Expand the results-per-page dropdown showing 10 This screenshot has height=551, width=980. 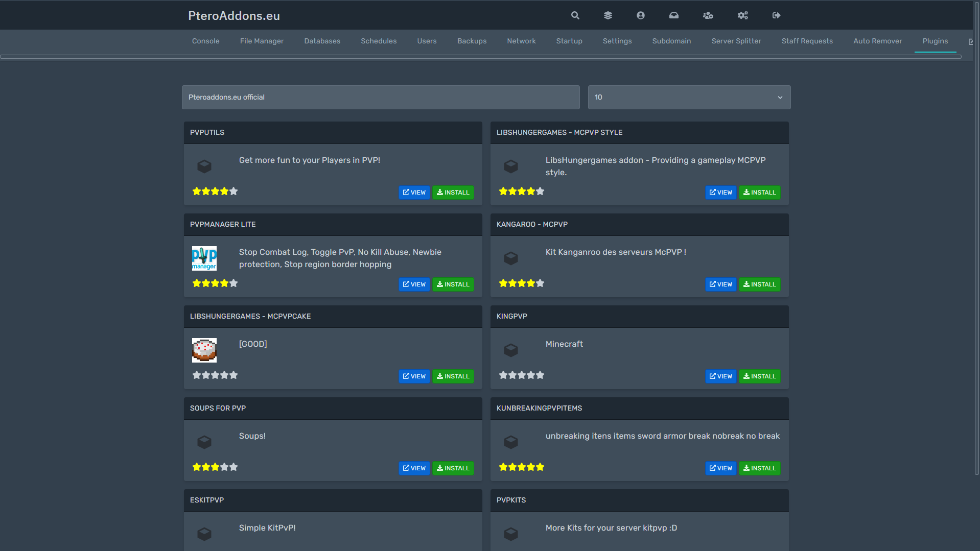[689, 97]
